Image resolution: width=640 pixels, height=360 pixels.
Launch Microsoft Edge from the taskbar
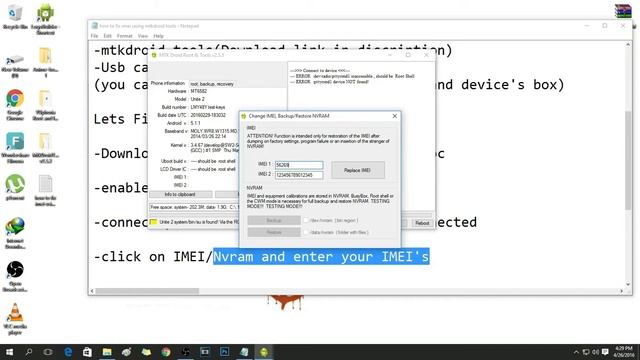[68, 352]
